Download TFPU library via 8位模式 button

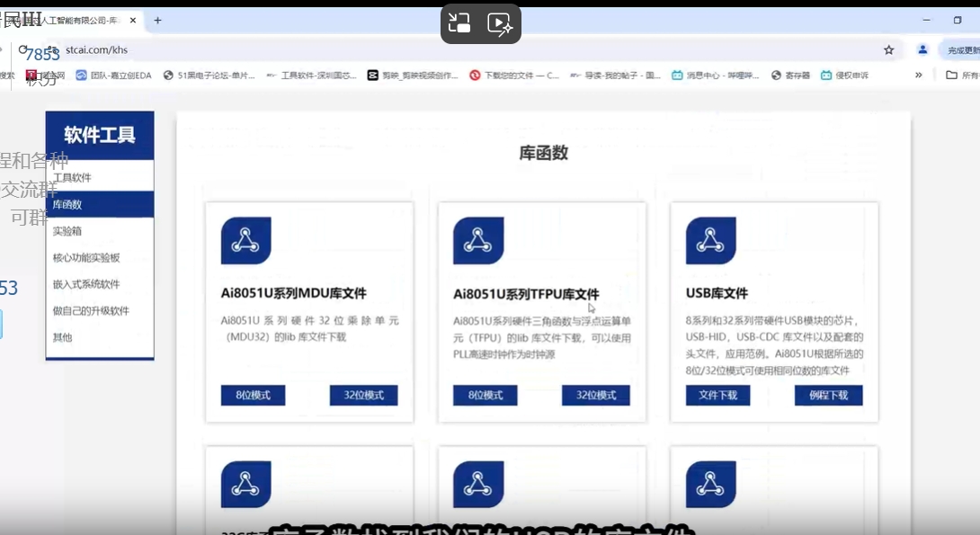point(486,395)
